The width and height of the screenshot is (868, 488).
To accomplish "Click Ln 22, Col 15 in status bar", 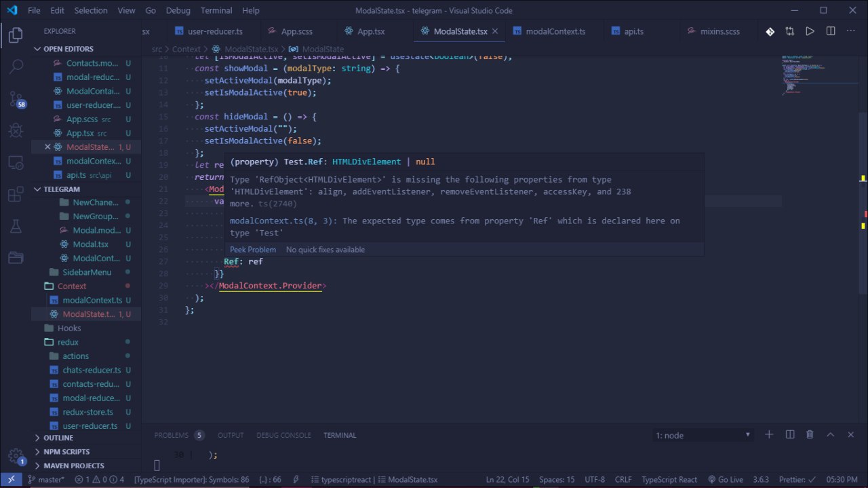I will pos(508,480).
